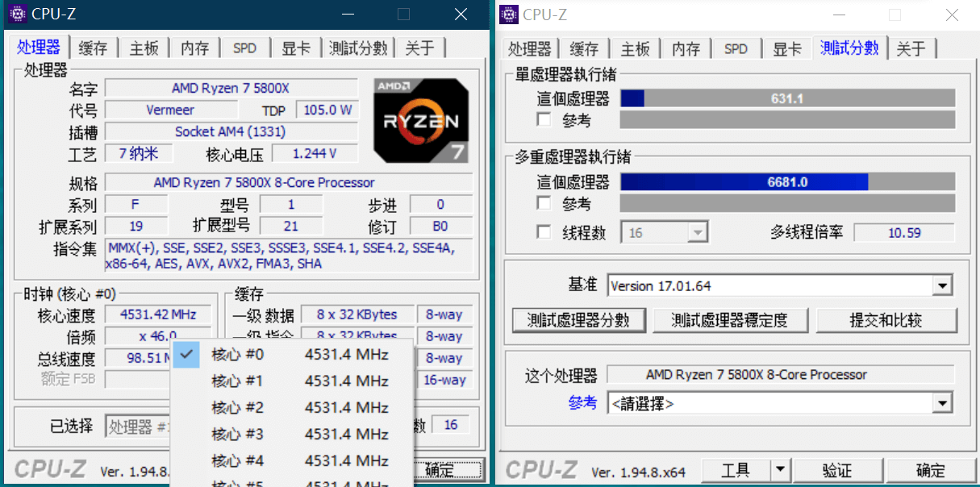Click the CPU-Z logo in left status bar
The image size is (980, 487).
tap(50, 468)
